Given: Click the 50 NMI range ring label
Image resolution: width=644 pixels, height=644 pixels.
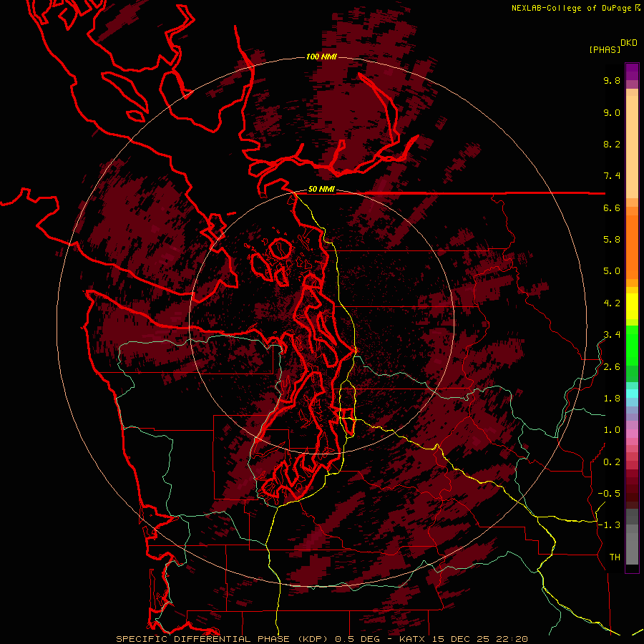Looking at the screenshot, I should click(x=321, y=190).
